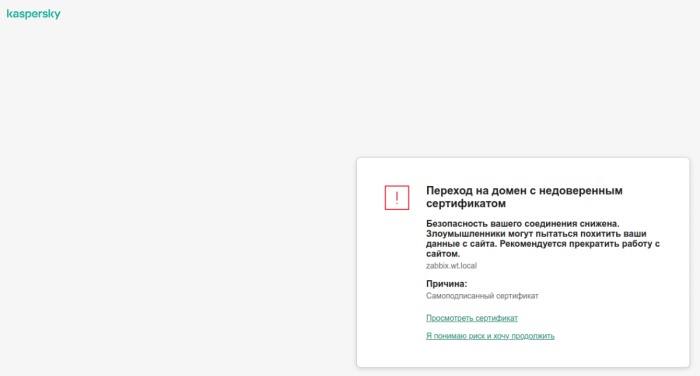The height and width of the screenshot is (376, 700).
Task: Select the domain text zabbix.wt.local
Action: [x=451, y=266]
